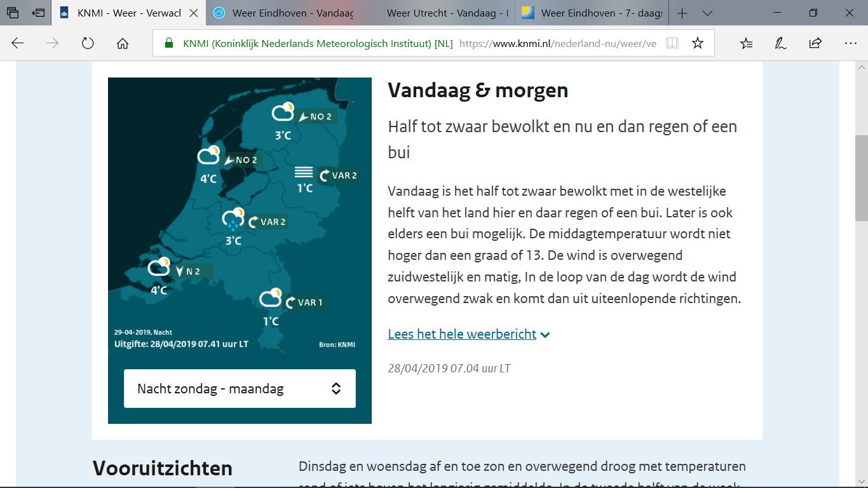Switch to Weer Eindhoven - 7-daags tab
The width and height of the screenshot is (868, 488).
(591, 13)
